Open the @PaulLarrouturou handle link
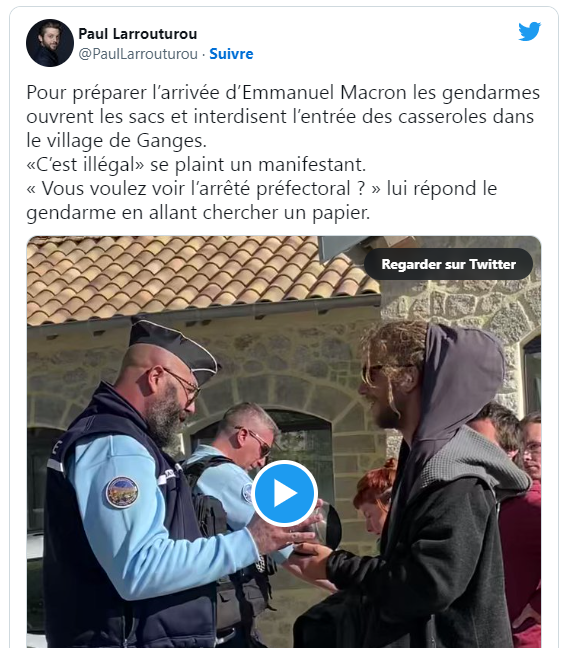Screen dimensions: 567x648 click(138, 54)
